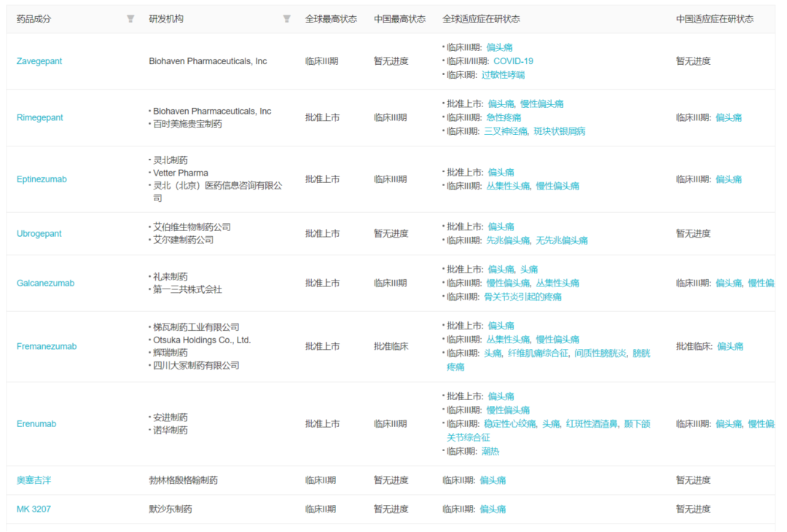Image resolution: width=787 pixels, height=532 pixels.
Task: Select 勃林格殷格翰制药 organization text
Action: [x=184, y=480]
